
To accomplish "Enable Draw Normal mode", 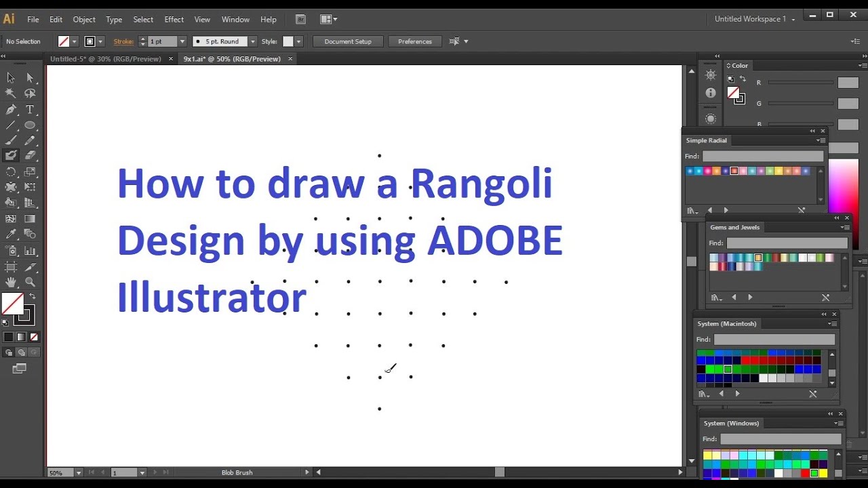I will [8, 352].
